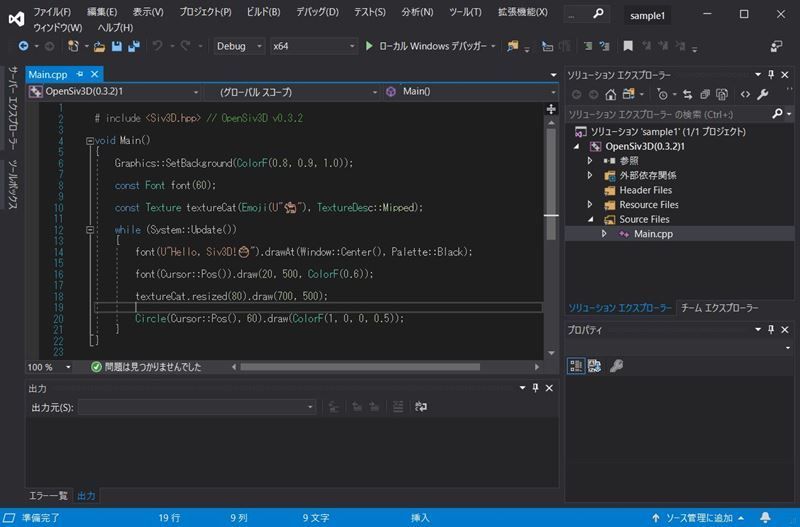Open the グローバル スコープ dropdown
This screenshot has height=527, width=800.
pos(292,92)
